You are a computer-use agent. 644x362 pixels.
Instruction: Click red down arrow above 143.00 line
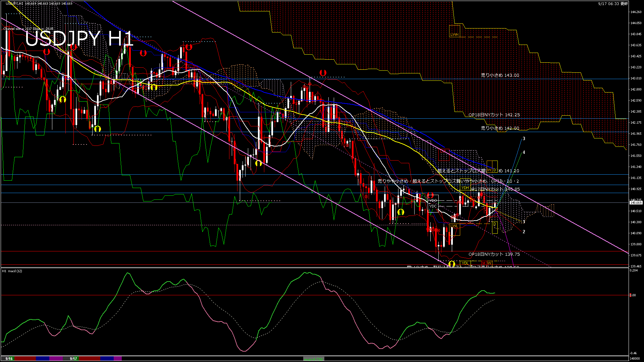[x=323, y=73]
